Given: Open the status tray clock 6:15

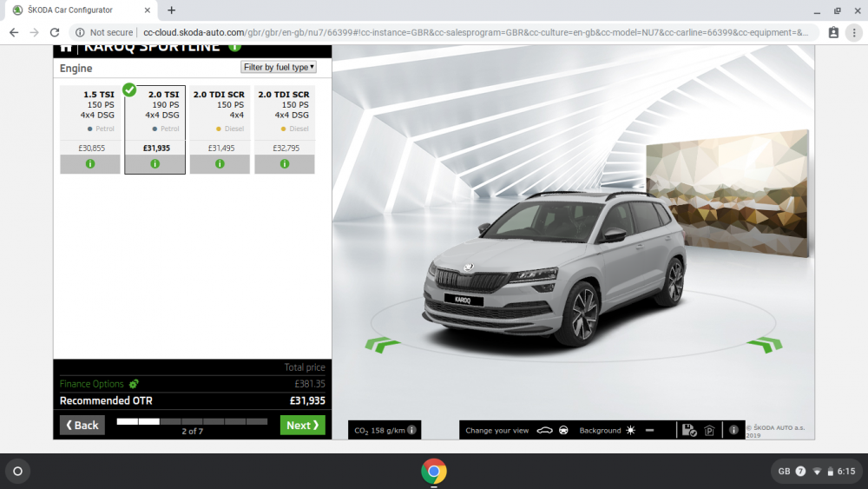Looking at the screenshot, I should pyautogui.click(x=846, y=472).
